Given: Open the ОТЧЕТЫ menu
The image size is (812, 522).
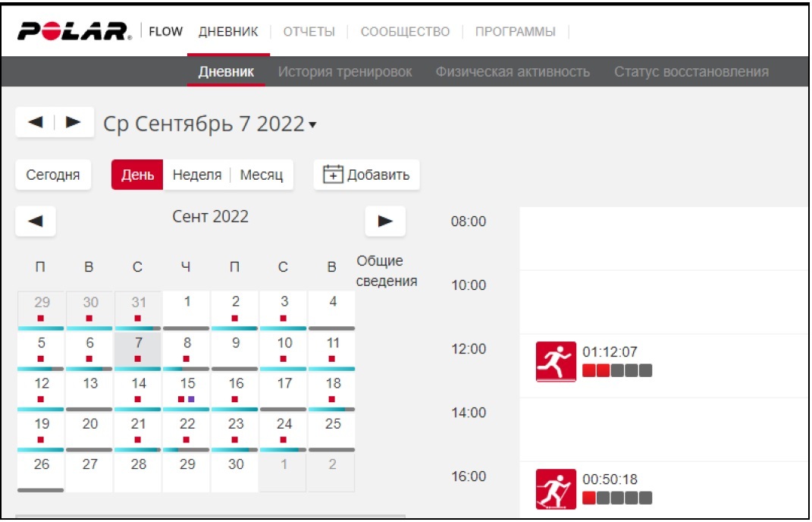Looking at the screenshot, I should 309,32.
